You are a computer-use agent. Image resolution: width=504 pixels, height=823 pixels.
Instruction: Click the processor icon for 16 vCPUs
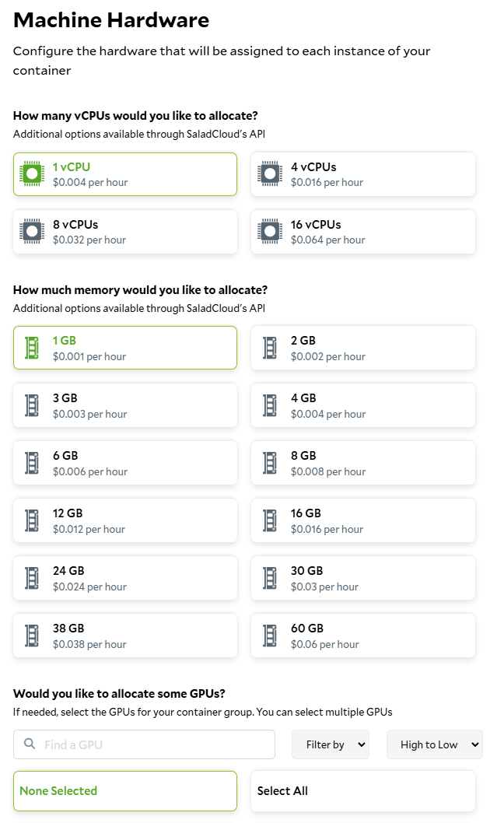tap(270, 232)
